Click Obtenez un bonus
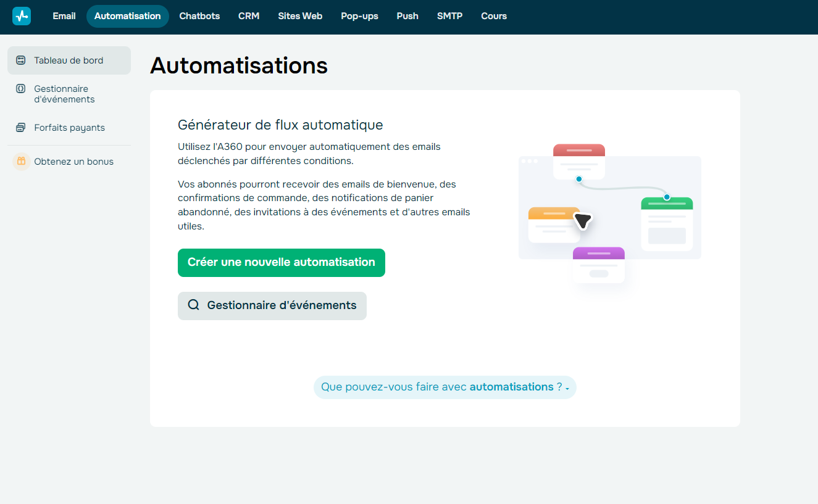 click(73, 161)
